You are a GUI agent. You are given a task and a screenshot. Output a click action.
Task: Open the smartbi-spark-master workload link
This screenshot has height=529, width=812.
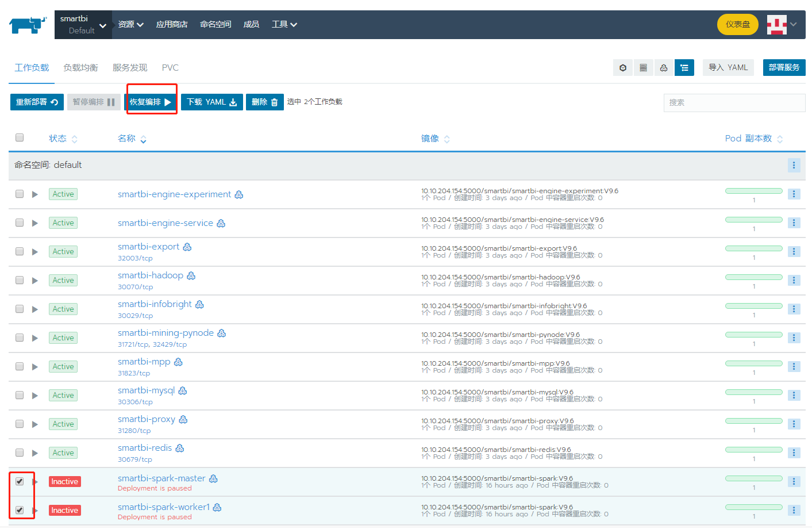click(161, 478)
